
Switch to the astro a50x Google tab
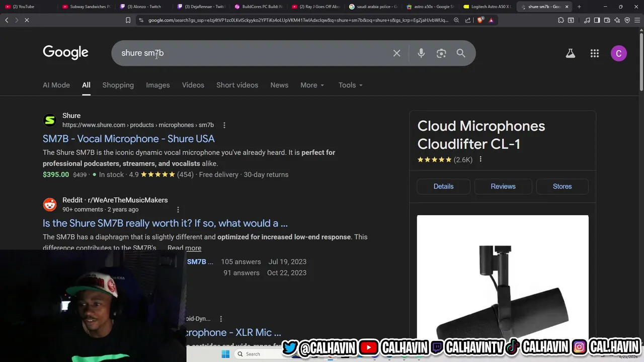431,7
